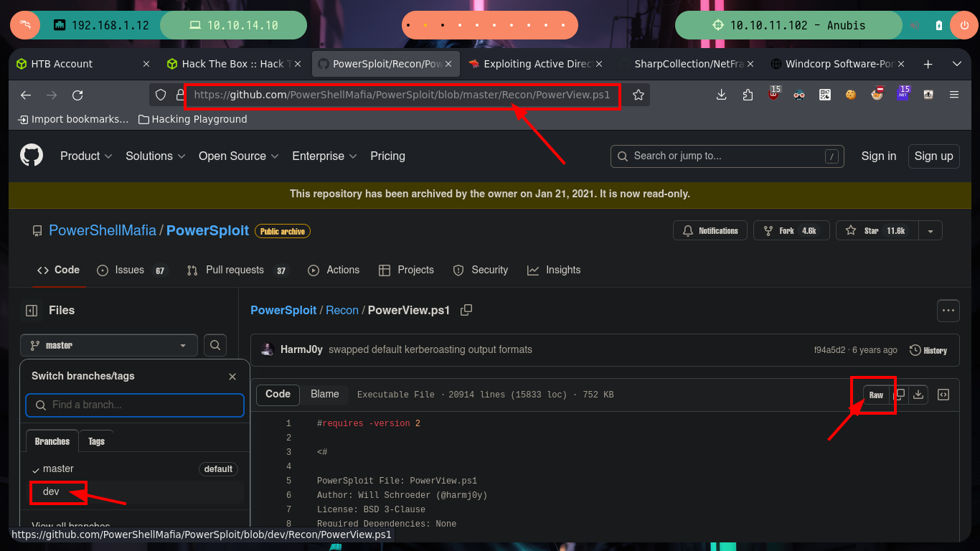The height and width of the screenshot is (551, 980).
Task: Bookmark this page with the star icon
Action: pos(638,95)
